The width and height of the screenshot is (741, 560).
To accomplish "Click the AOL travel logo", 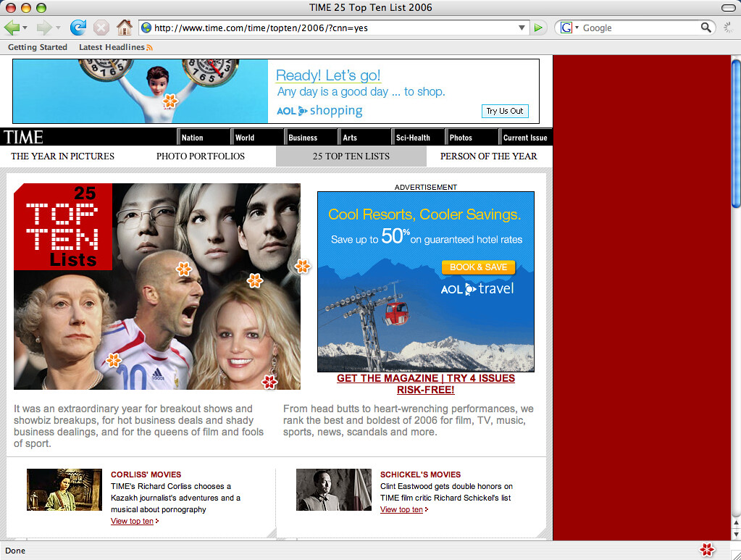I will [x=477, y=289].
